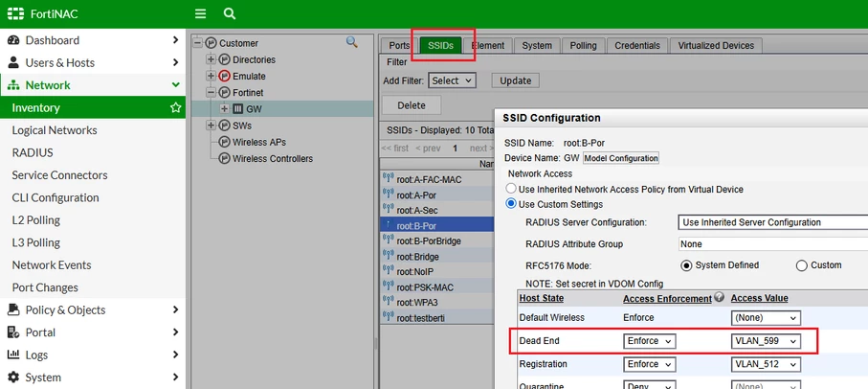
Task: Switch to the Element tab
Action: click(487, 45)
